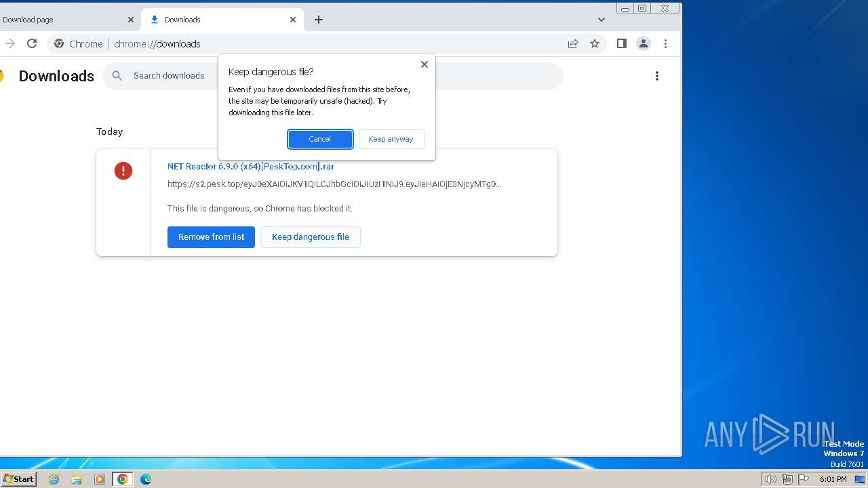Click the volume speaker tray icon

coord(770,479)
